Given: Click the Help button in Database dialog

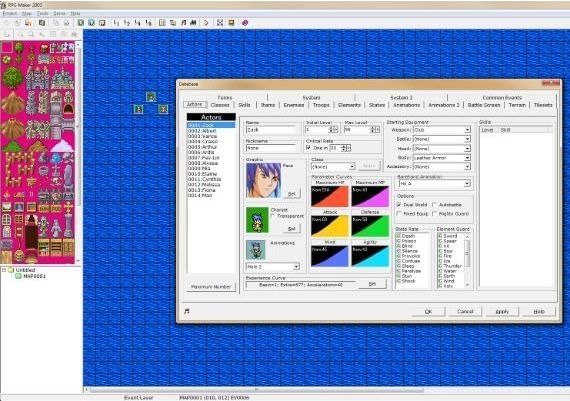Looking at the screenshot, I should click(539, 312).
